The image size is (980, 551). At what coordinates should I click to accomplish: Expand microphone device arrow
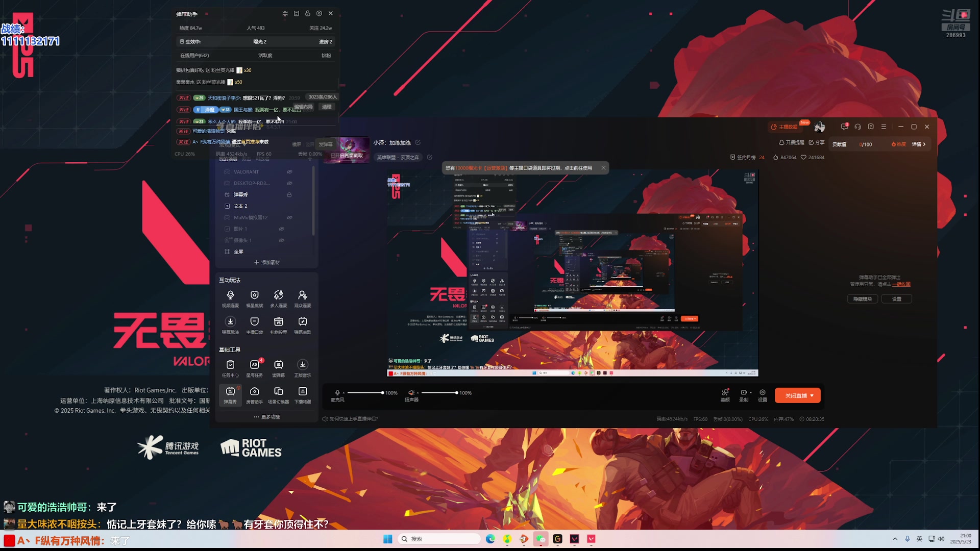344,393
